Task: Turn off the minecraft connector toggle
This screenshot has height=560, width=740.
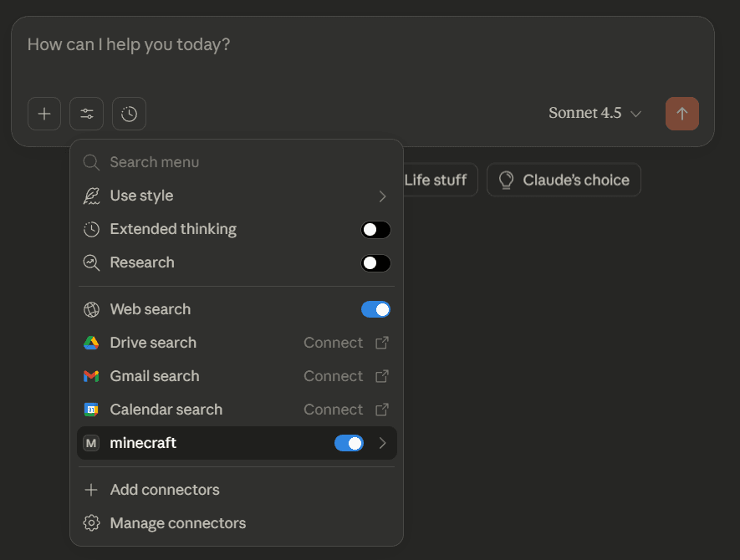Action: point(349,444)
